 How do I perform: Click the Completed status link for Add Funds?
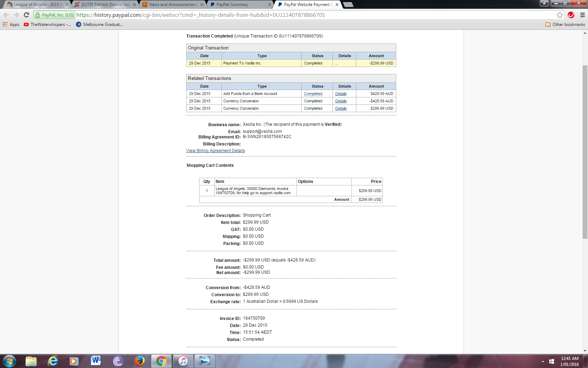(x=313, y=94)
